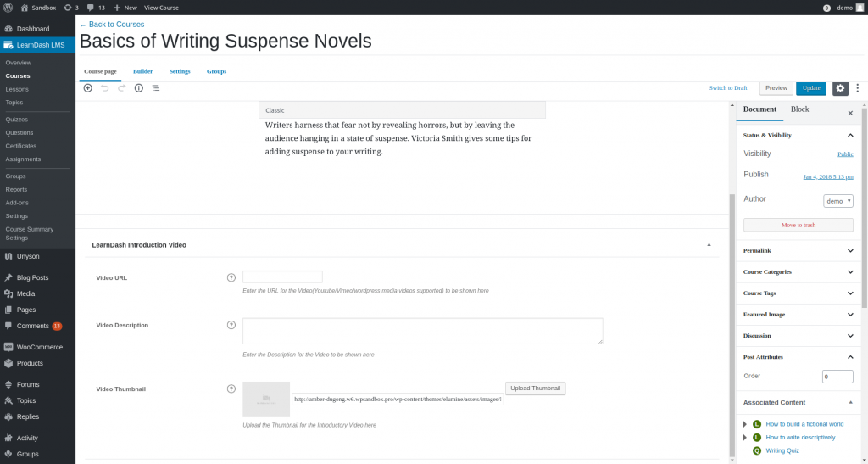Open Quizzes in the LearnDash sidebar

17,120
